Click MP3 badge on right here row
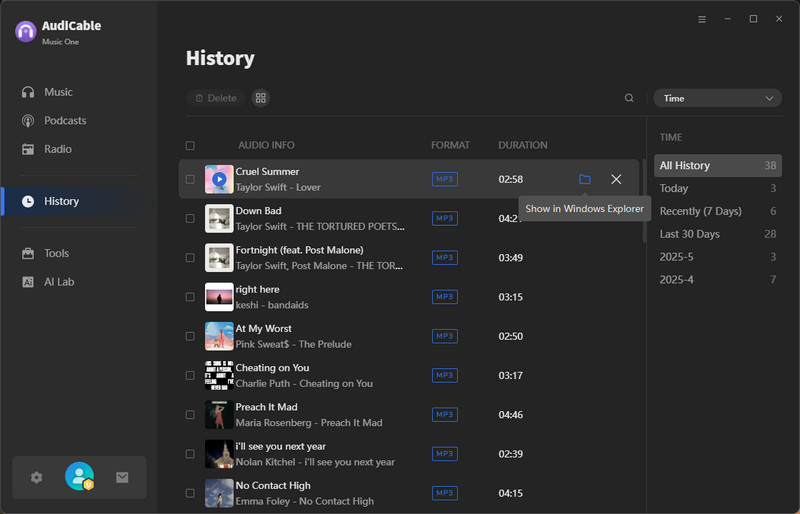Viewport: 800px width, 514px height. (445, 297)
